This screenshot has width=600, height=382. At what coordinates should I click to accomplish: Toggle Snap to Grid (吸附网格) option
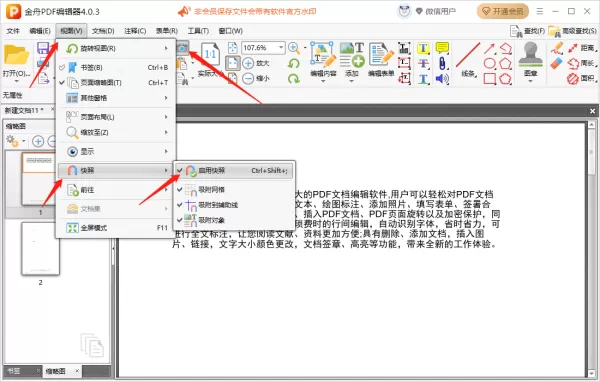click(x=233, y=189)
